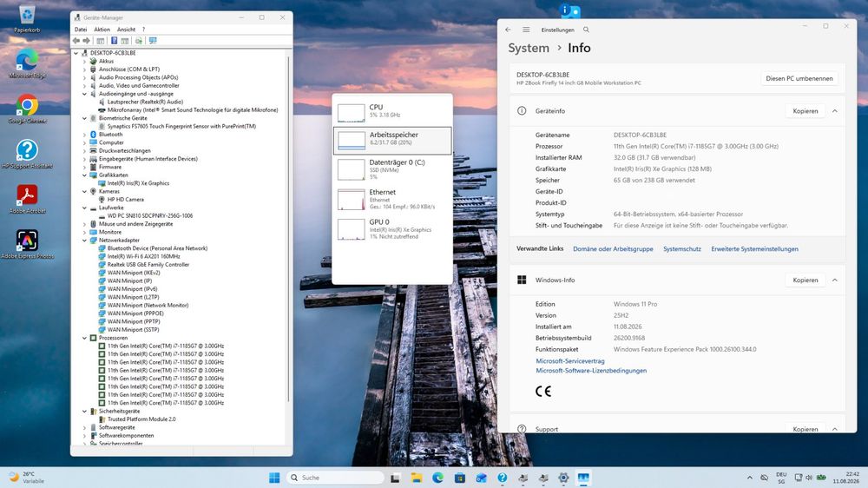Open Microsoft Store from the taskbar
Image resolution: width=868 pixels, height=488 pixels.
pos(459,478)
